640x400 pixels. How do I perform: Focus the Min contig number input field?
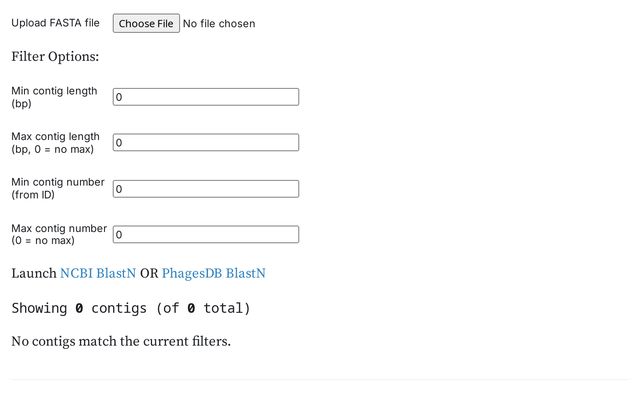(x=206, y=189)
